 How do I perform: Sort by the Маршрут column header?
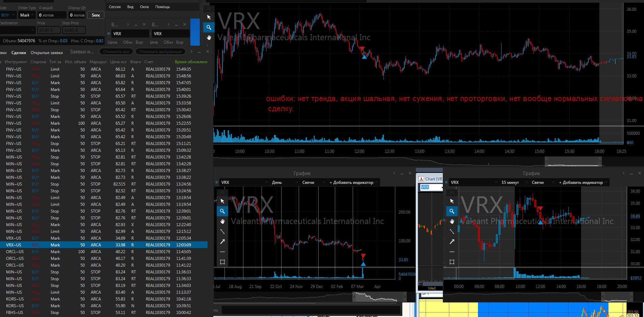(98, 62)
